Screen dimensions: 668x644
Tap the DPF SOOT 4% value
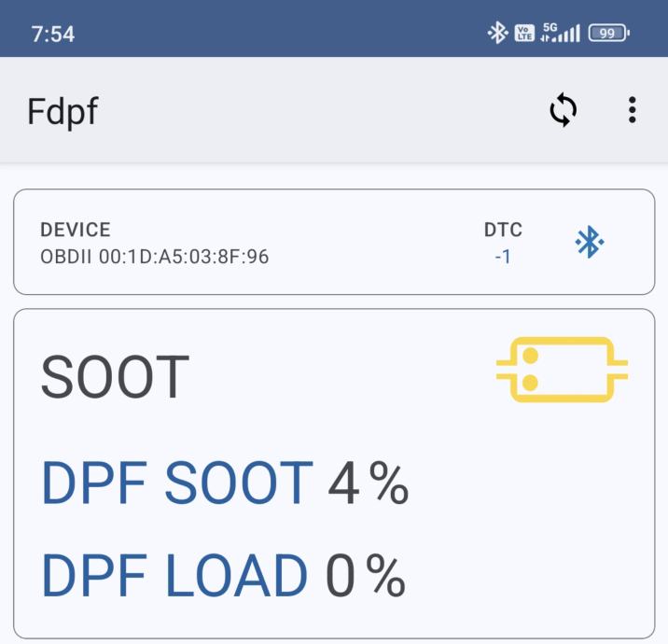368,483
